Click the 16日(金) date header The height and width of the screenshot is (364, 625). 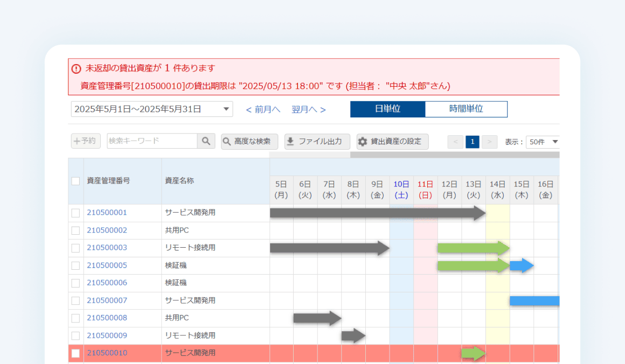point(545,190)
